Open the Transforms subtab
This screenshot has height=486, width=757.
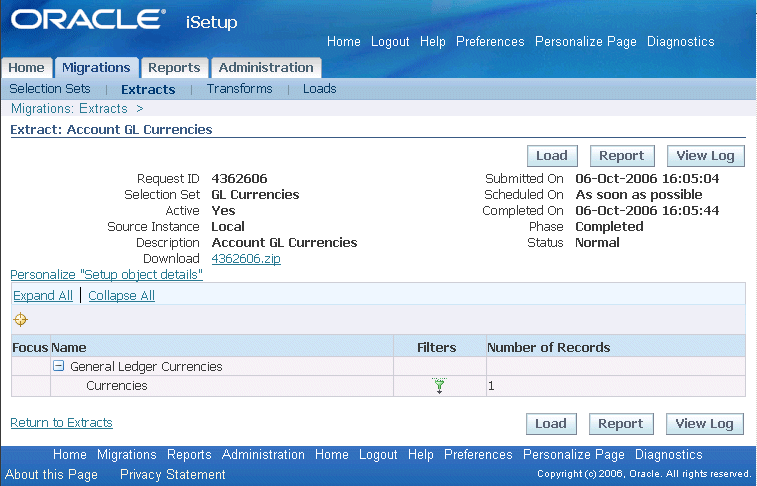[x=239, y=89]
